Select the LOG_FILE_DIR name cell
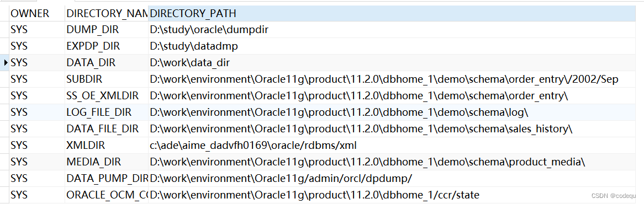This screenshot has width=644, height=204. pyautogui.click(x=107, y=112)
